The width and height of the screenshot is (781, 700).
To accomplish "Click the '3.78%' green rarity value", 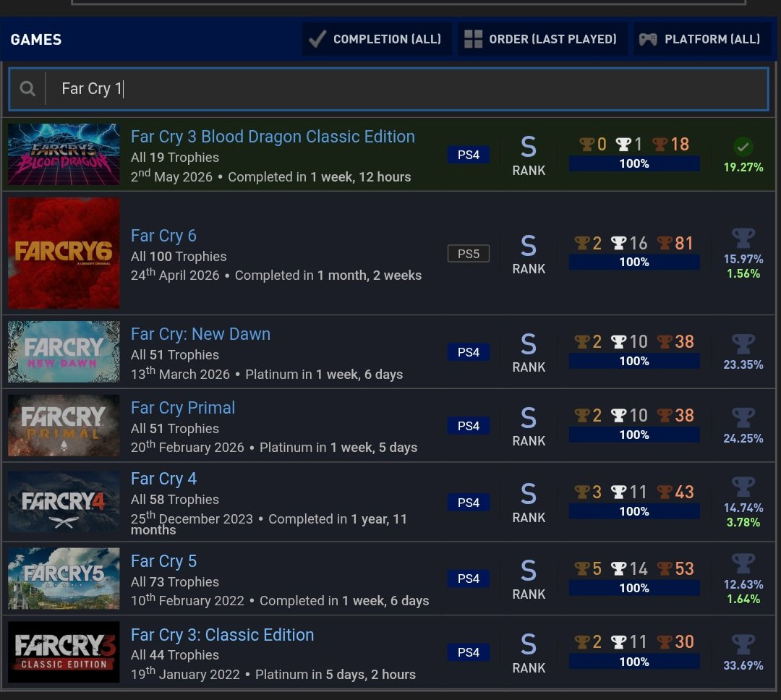I will pos(743,522).
